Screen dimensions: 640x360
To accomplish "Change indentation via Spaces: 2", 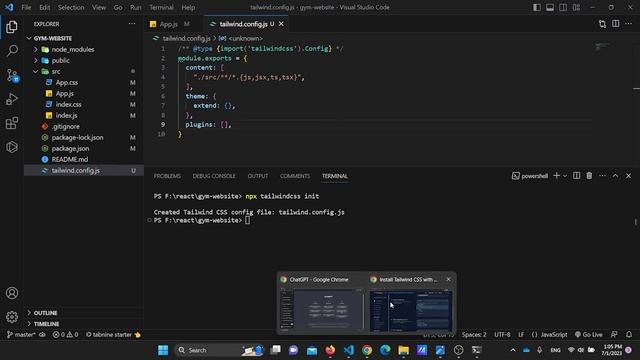I will pyautogui.click(x=474, y=334).
